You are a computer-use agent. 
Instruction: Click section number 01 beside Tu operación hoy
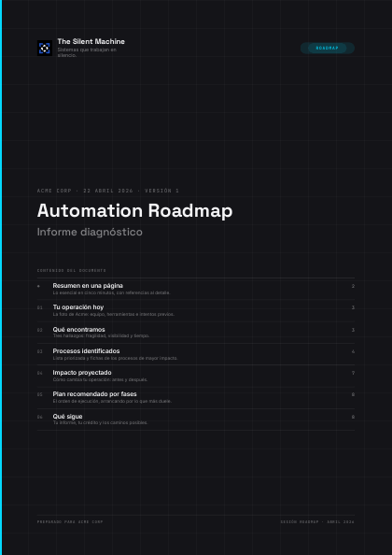[x=39, y=307]
